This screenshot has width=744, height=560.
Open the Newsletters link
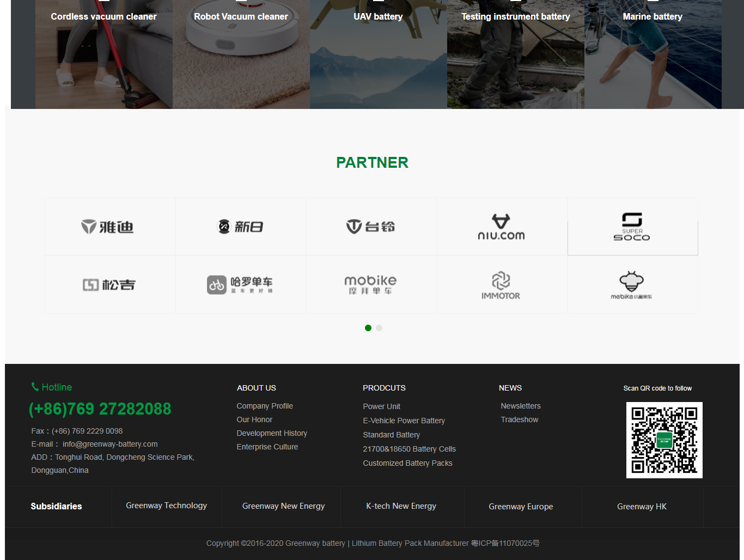(x=521, y=406)
